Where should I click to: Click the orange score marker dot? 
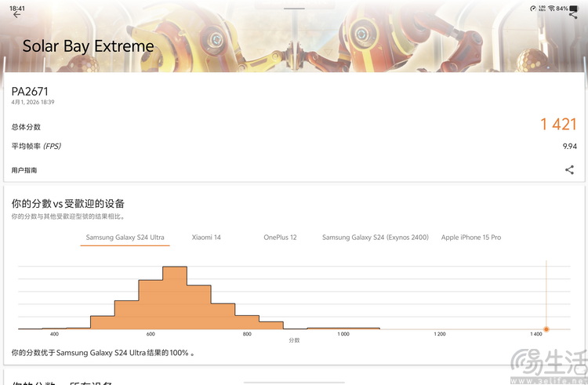tap(546, 329)
